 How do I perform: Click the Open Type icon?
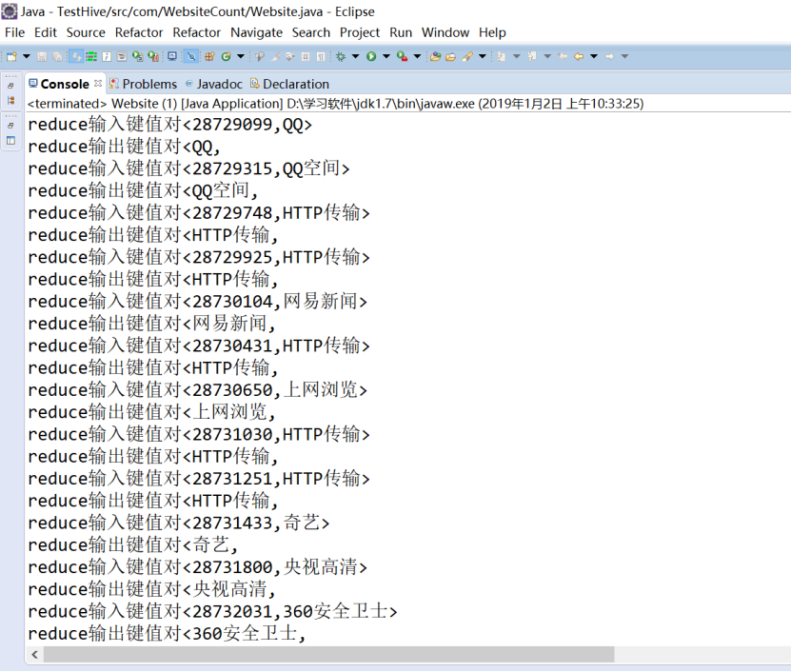(x=435, y=56)
